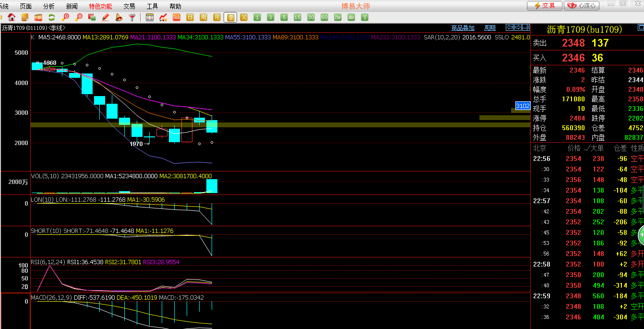Image resolution: width=644 pixels, height=329 pixels.
Task: Click the yellow X period button
Action: (x=244, y=17)
